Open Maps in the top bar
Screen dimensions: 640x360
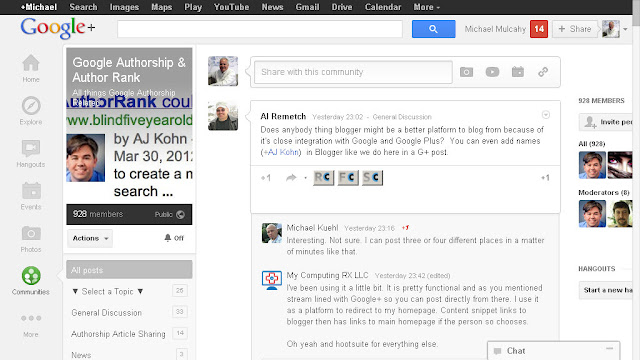(162, 7)
